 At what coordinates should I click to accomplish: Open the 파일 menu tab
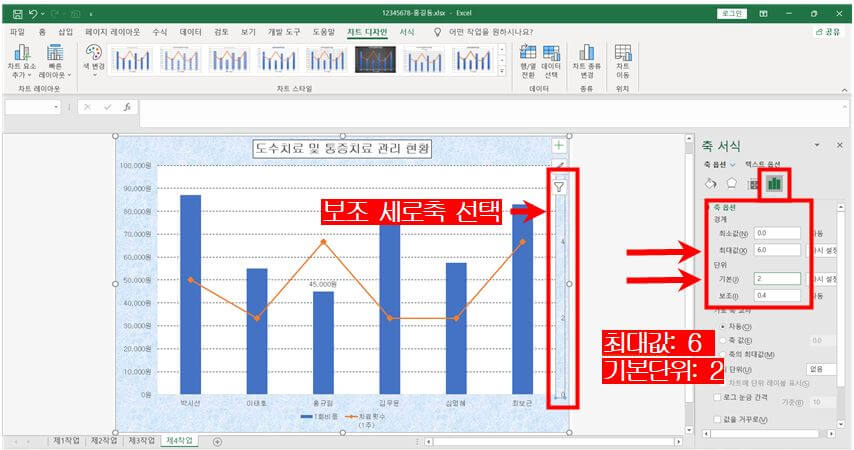pyautogui.click(x=17, y=33)
